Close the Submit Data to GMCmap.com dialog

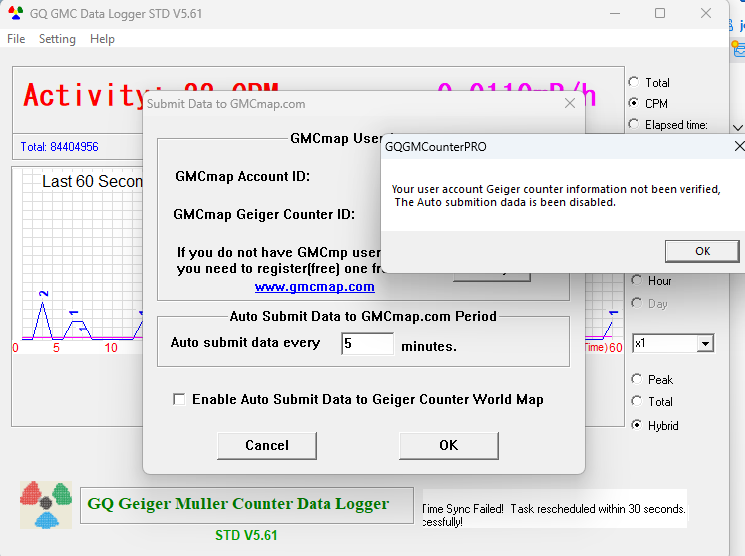point(570,103)
